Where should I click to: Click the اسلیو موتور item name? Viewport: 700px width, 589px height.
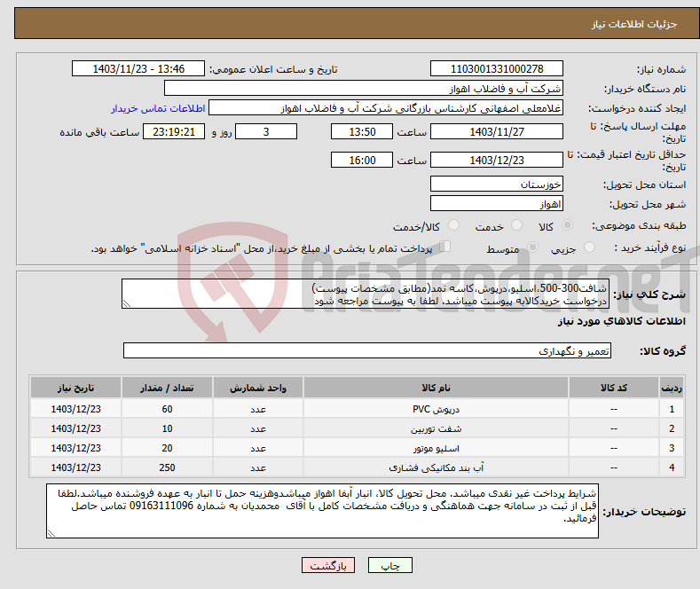coord(436,449)
